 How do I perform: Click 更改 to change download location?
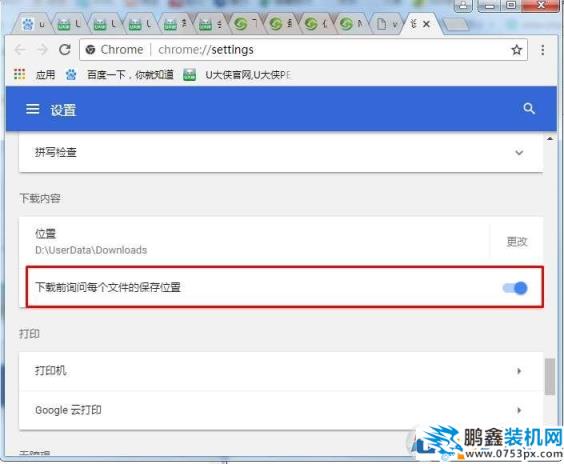pyautogui.click(x=517, y=242)
